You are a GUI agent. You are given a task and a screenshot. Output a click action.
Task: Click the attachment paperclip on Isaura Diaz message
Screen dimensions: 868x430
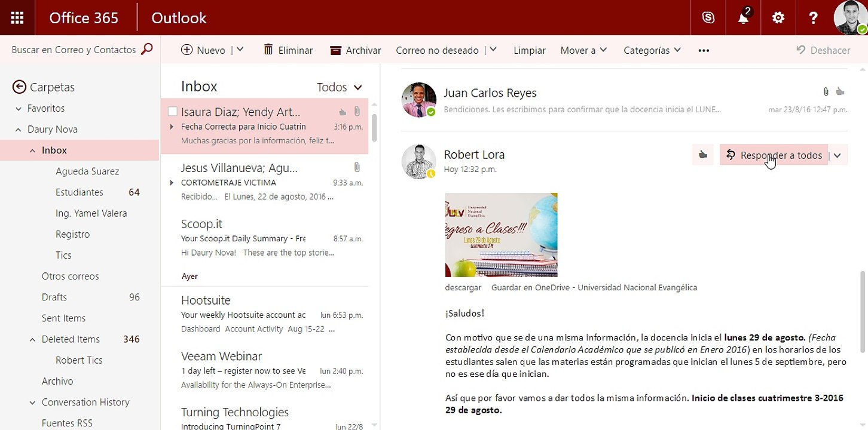(x=357, y=111)
